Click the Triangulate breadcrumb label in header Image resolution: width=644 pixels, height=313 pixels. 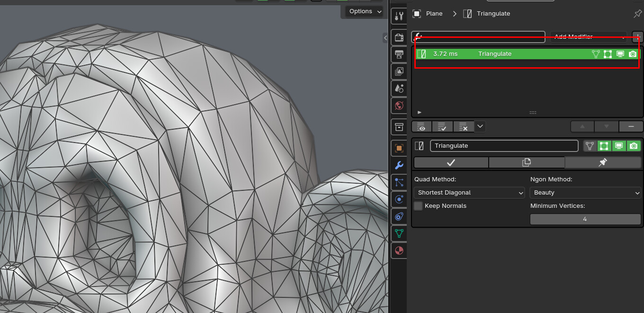493,13
